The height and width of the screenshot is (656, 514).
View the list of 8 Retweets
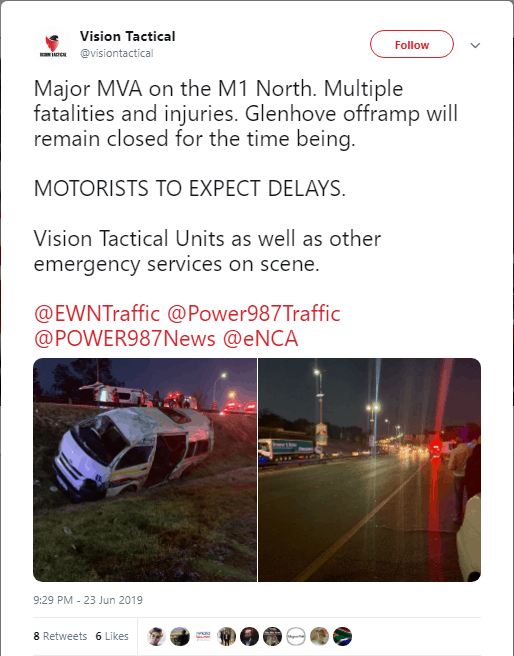60,636
